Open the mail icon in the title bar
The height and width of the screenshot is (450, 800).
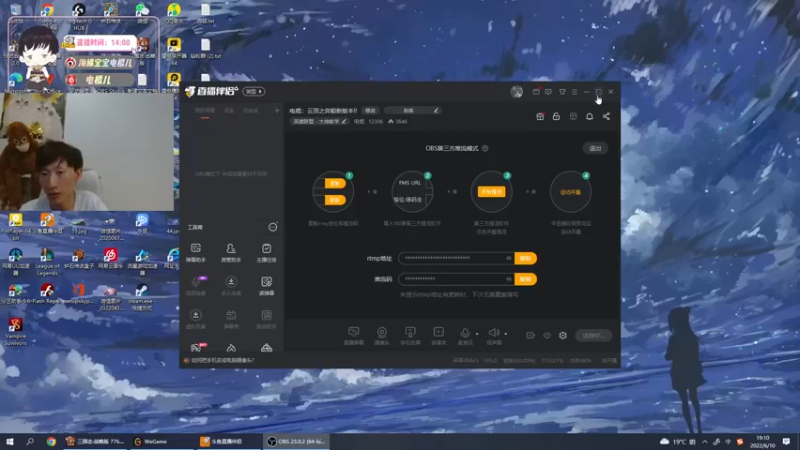[x=536, y=92]
